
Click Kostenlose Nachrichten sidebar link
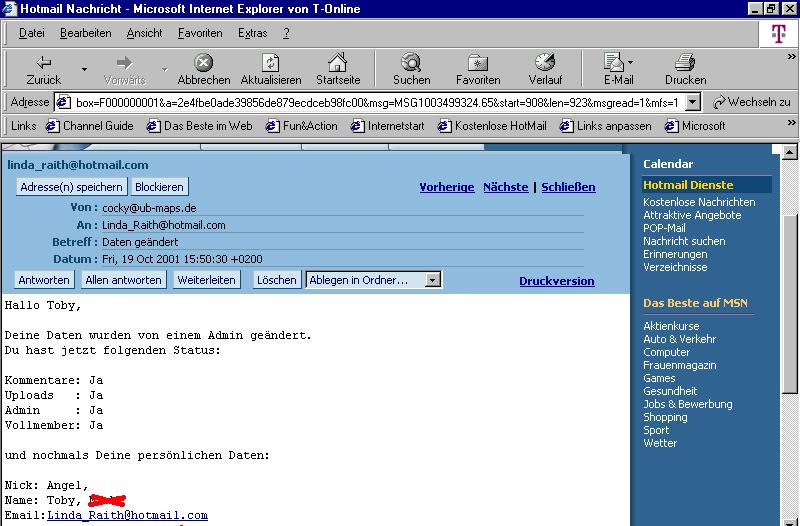pyautogui.click(x=699, y=202)
